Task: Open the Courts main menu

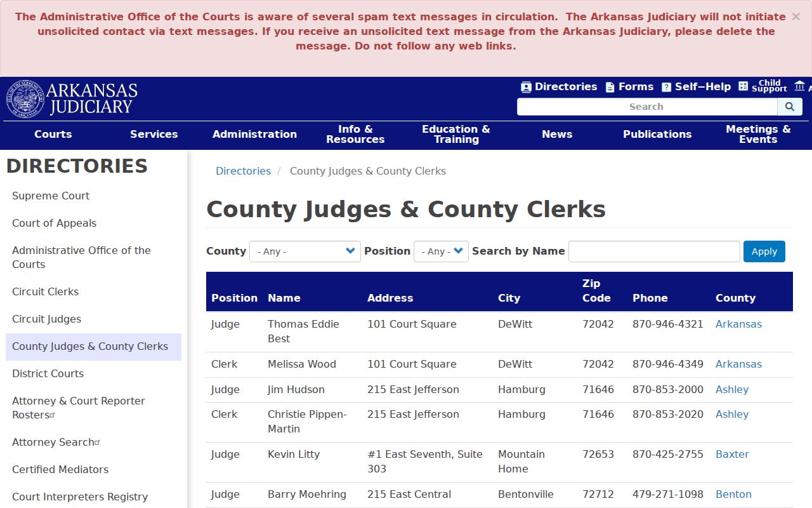Action: (53, 135)
